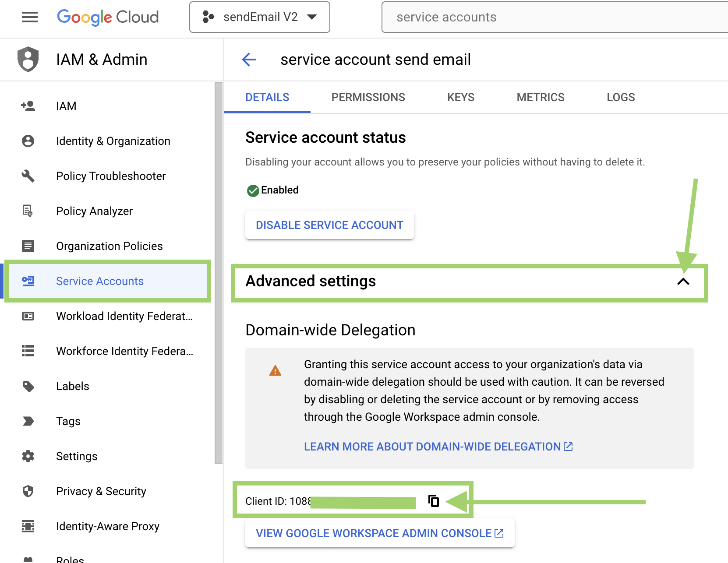
Task: Open Settings from the sidebar
Action: point(108,456)
